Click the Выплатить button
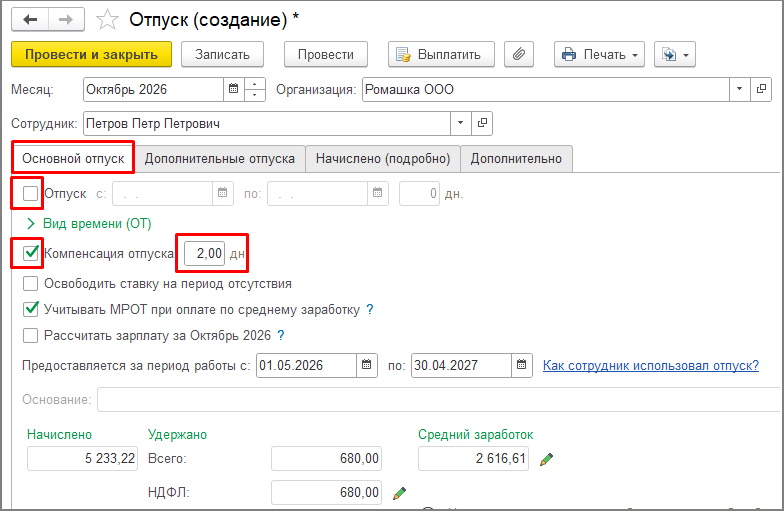Viewport: 784px width, 511px height. pyautogui.click(x=441, y=54)
